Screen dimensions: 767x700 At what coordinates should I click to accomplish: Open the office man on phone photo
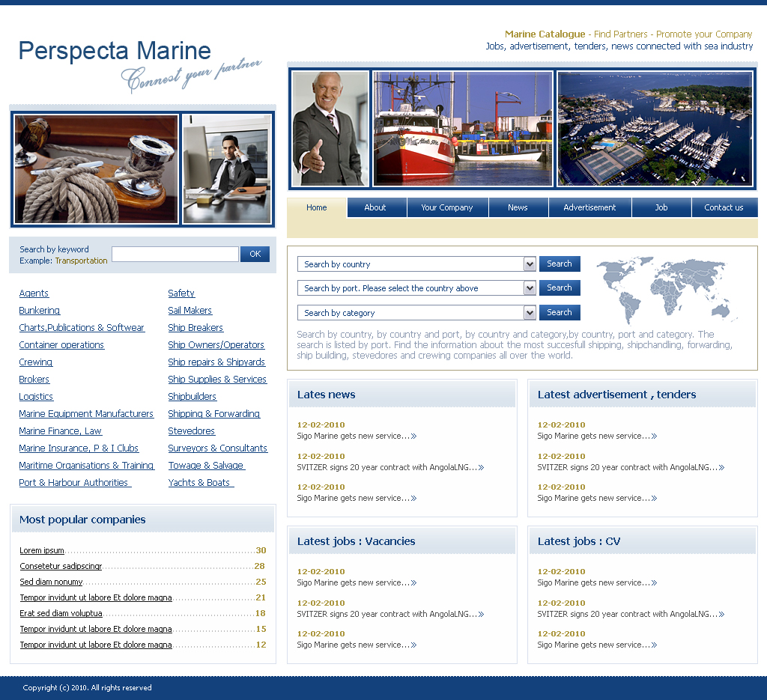pyautogui.click(x=227, y=169)
